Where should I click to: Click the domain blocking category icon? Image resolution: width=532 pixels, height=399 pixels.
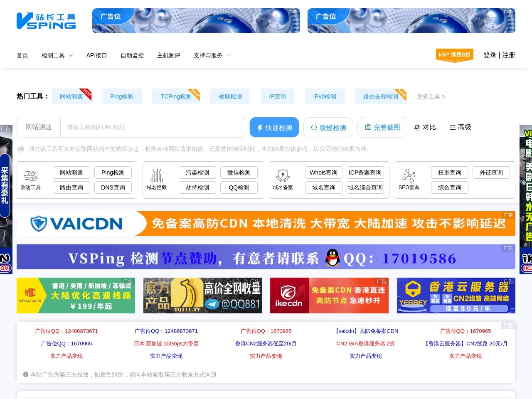point(157,176)
